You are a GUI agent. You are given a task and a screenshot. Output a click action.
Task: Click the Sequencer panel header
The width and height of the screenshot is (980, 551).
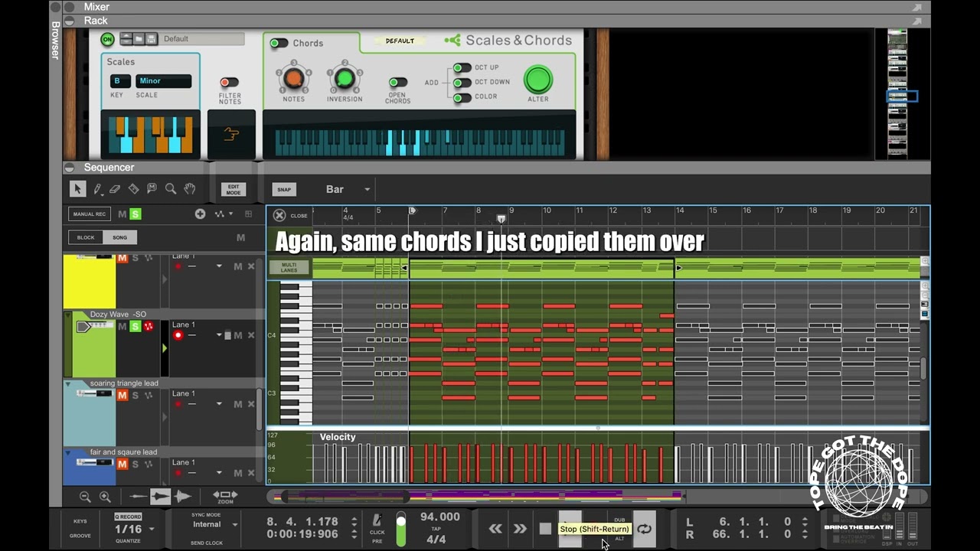[109, 168]
